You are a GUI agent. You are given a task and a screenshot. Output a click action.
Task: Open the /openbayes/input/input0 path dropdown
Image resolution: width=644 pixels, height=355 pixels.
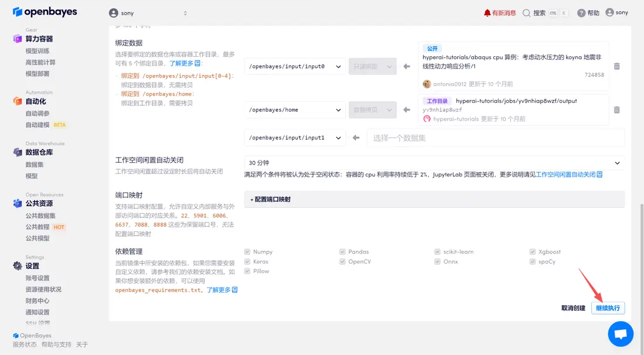[x=295, y=67]
